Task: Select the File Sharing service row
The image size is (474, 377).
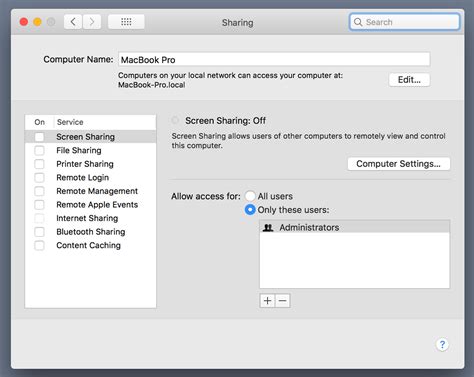Action: point(90,150)
